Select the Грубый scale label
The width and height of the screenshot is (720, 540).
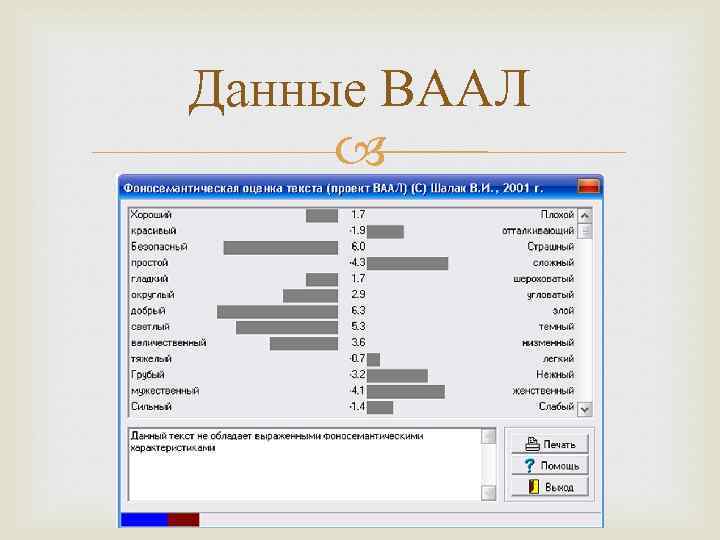pos(147,375)
